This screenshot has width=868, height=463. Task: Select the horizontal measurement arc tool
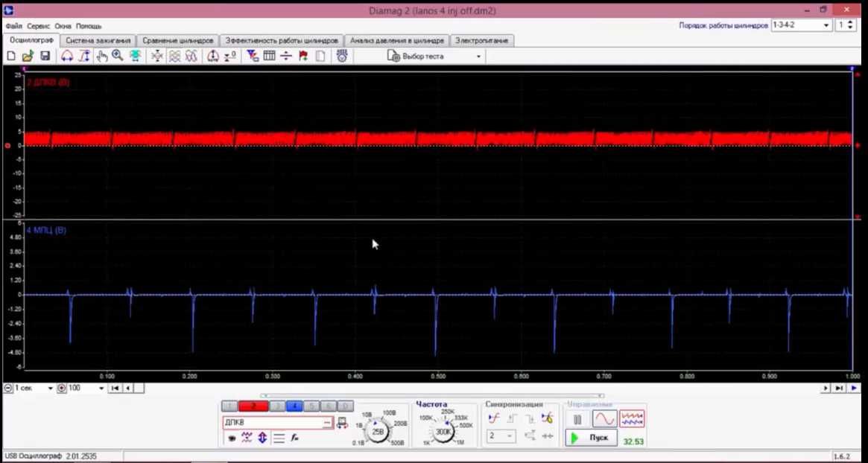click(67, 56)
